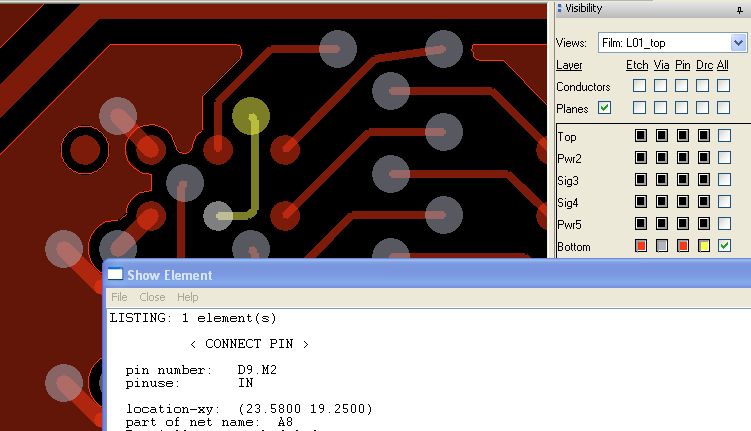Click the Top layer Drc color box
751x431 pixels.
704,136
